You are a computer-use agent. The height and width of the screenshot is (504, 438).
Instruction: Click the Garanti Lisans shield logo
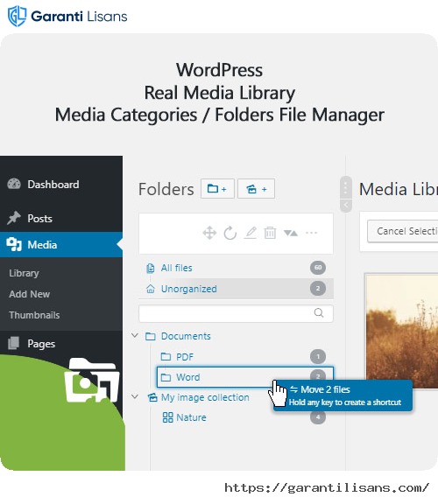pyautogui.click(x=17, y=16)
